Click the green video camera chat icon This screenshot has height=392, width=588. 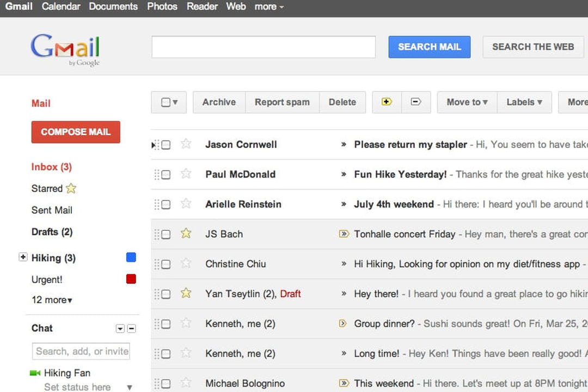pos(35,373)
